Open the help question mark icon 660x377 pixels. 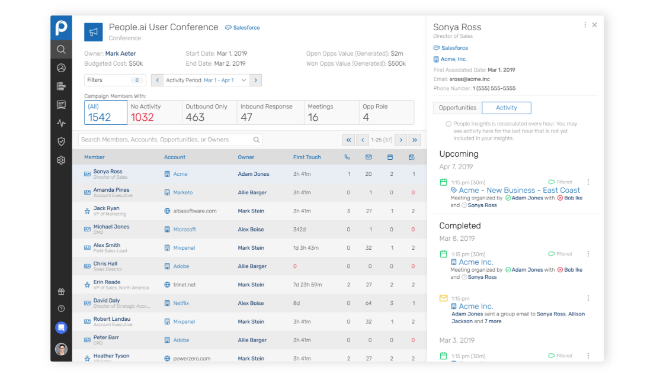coord(61,309)
